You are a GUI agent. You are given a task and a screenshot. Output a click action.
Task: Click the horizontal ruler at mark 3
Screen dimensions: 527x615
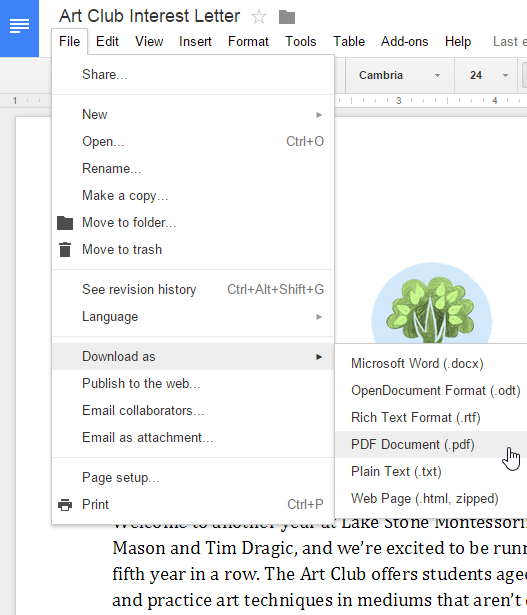coord(399,101)
